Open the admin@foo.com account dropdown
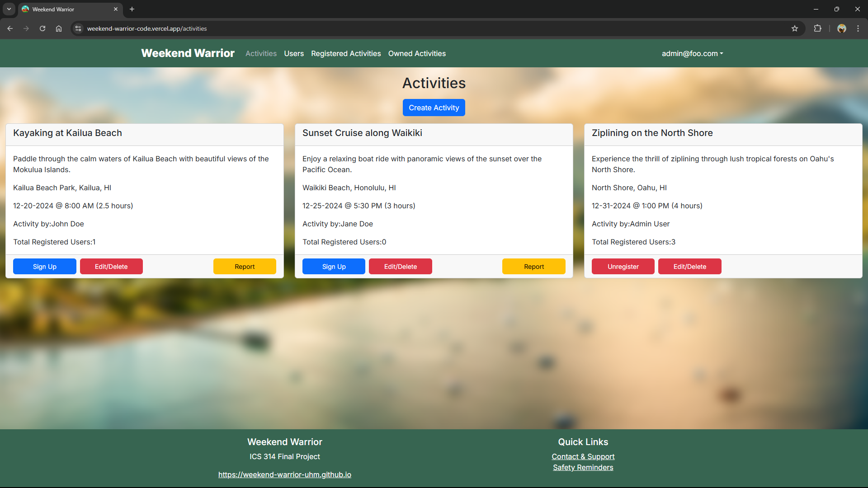Viewport: 868px width, 488px height. [692, 53]
